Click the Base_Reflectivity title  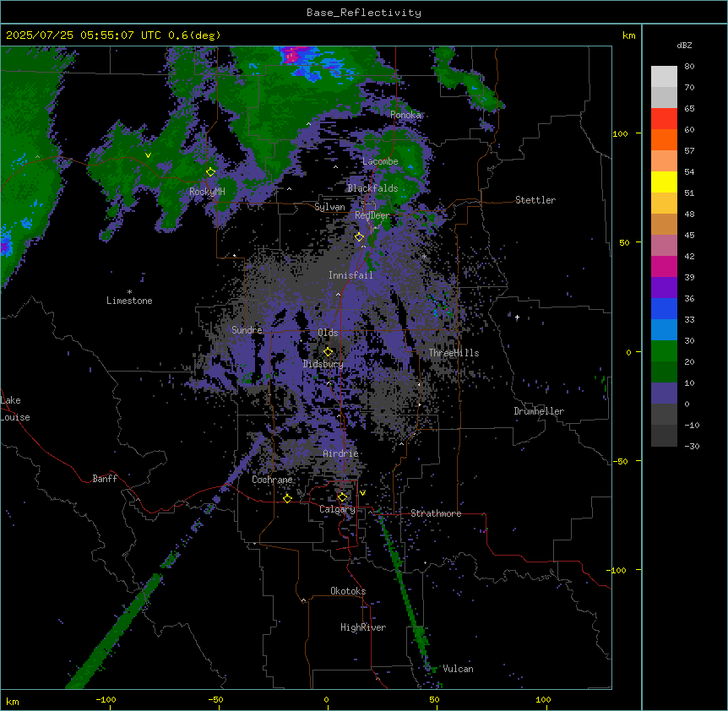tap(364, 13)
